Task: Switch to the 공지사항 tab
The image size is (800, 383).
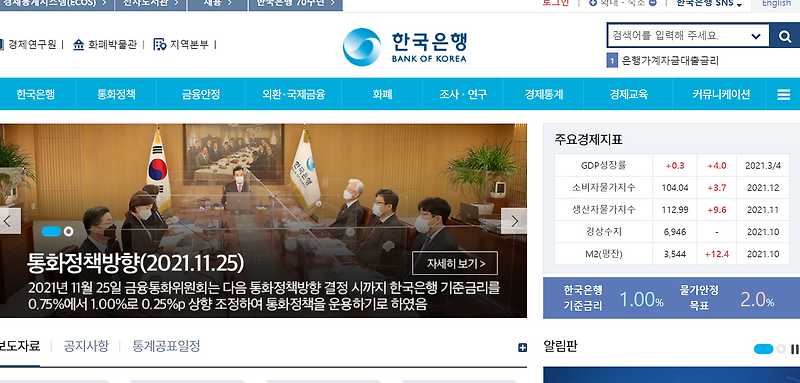Action: (x=86, y=347)
